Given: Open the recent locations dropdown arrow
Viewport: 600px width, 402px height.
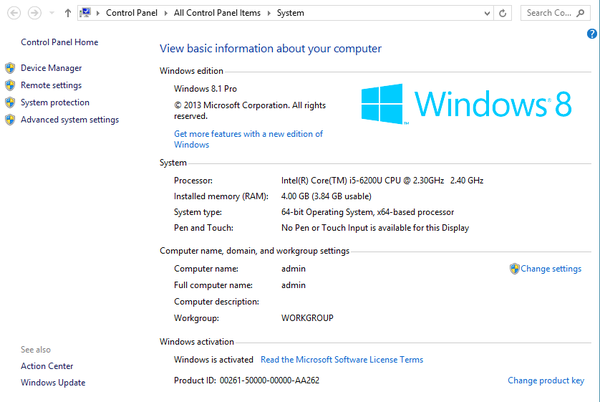Looking at the screenshot, I should [x=52, y=13].
